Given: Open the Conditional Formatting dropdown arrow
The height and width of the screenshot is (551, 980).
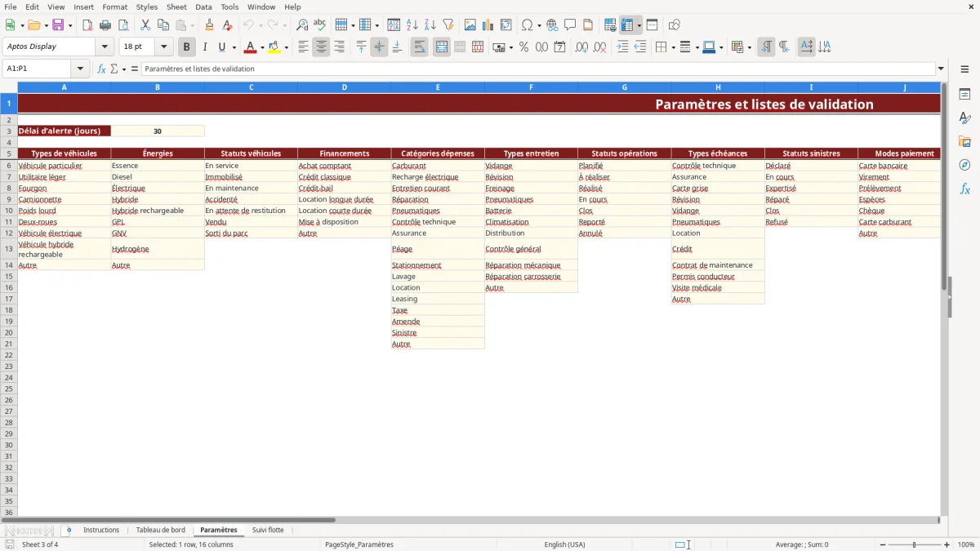Looking at the screenshot, I should click(749, 47).
